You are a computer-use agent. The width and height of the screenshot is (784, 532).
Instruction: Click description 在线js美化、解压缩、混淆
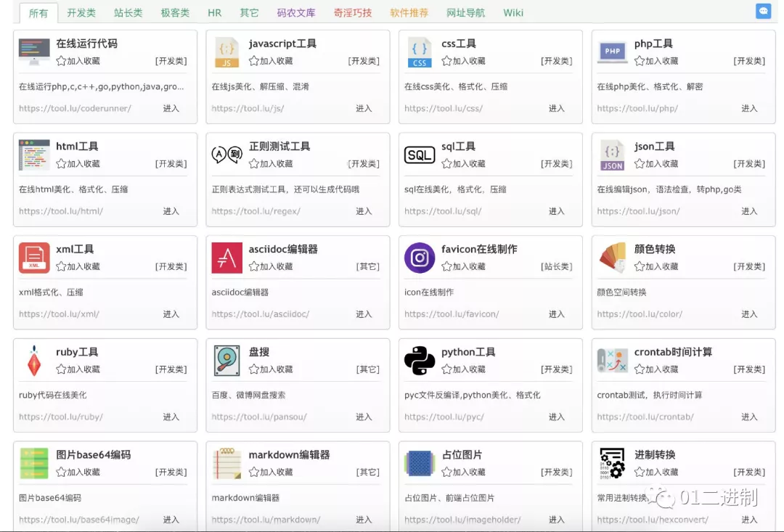260,86
